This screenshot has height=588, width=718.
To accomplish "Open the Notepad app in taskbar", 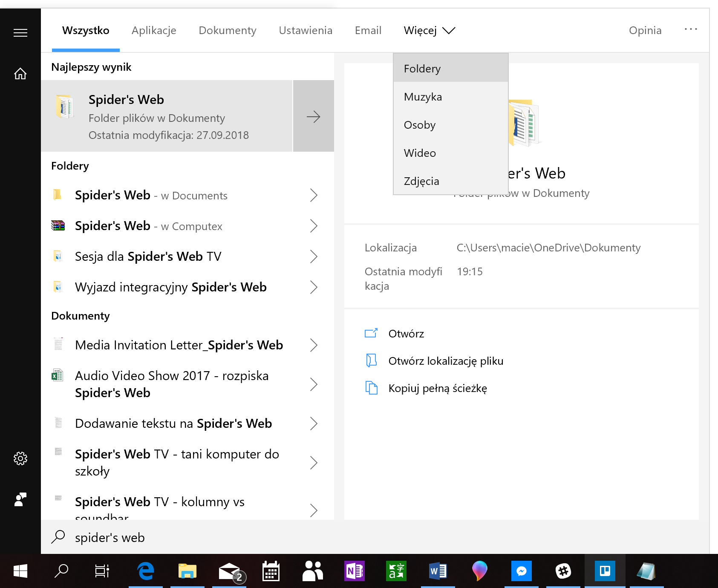I will tap(647, 571).
